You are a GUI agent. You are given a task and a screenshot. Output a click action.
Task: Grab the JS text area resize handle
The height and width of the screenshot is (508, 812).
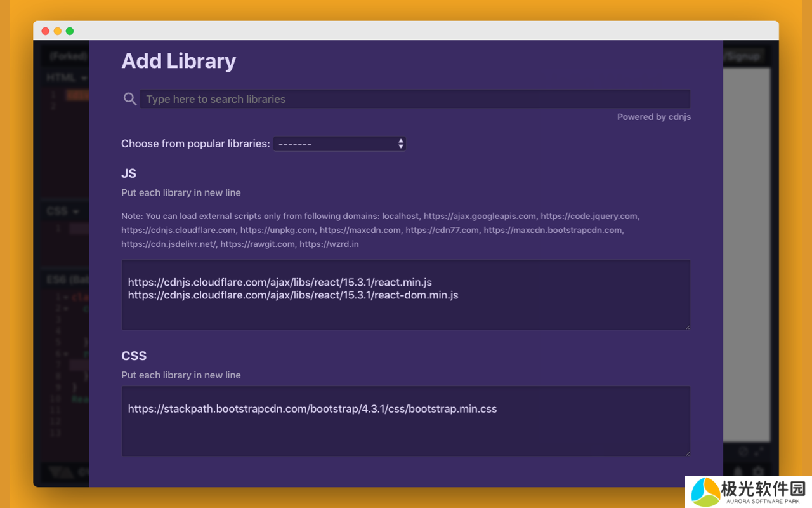pos(687,326)
